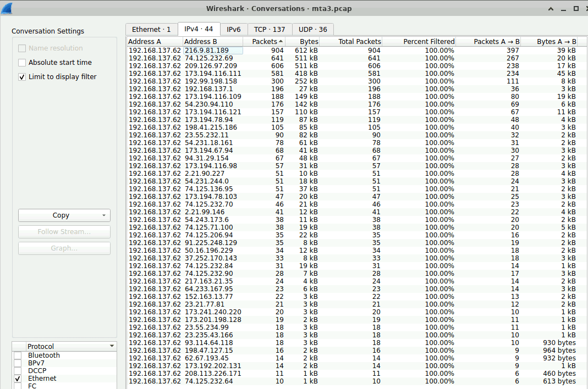Viewport: 588px width, 389px height.
Task: Uncheck the Ethernet protocol checkbox
Action: point(18,379)
